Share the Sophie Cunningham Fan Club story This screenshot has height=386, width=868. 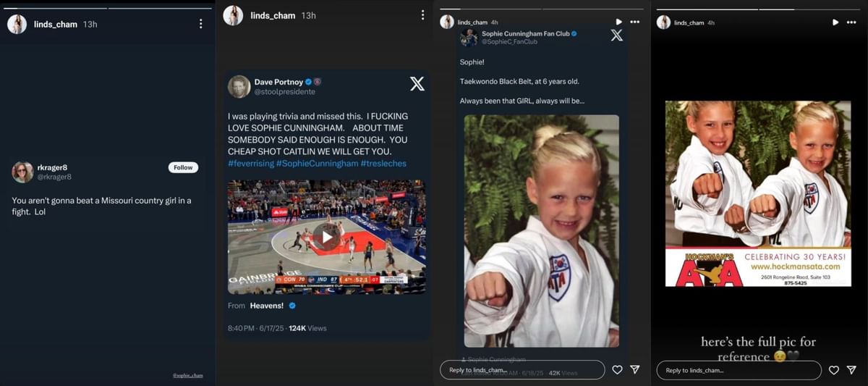(635, 370)
